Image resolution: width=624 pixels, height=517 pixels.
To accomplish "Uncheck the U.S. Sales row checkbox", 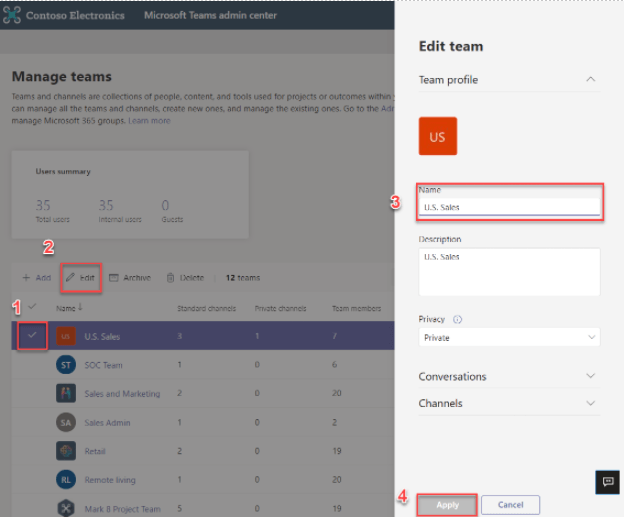I will [x=32, y=336].
